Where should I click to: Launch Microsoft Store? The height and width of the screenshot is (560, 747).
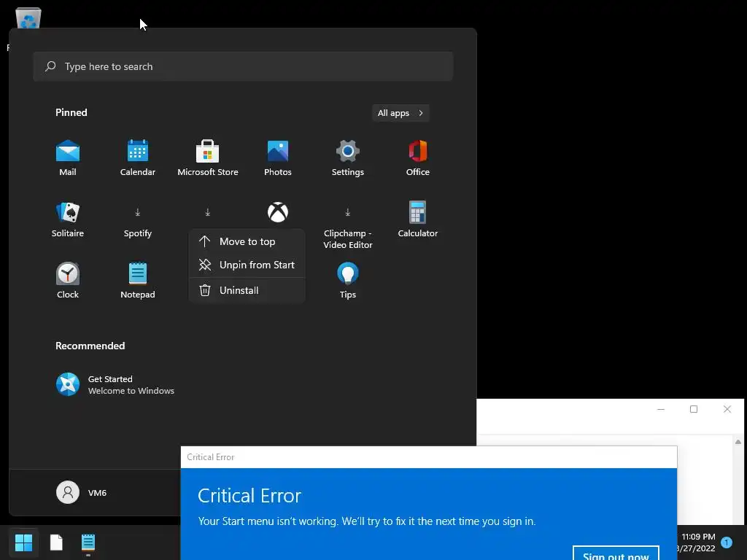tap(208, 158)
